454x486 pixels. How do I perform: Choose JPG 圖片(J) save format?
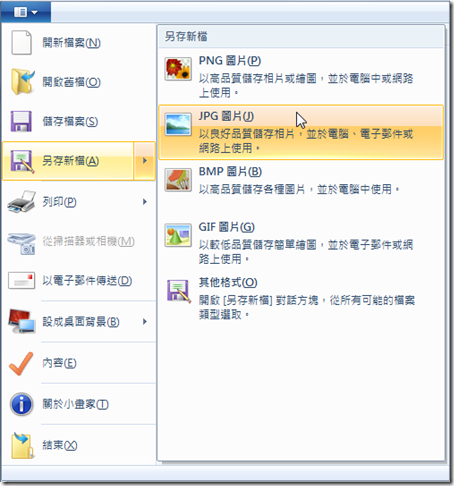click(301, 132)
